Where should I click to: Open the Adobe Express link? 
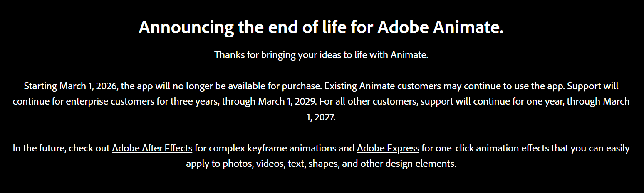[388, 148]
